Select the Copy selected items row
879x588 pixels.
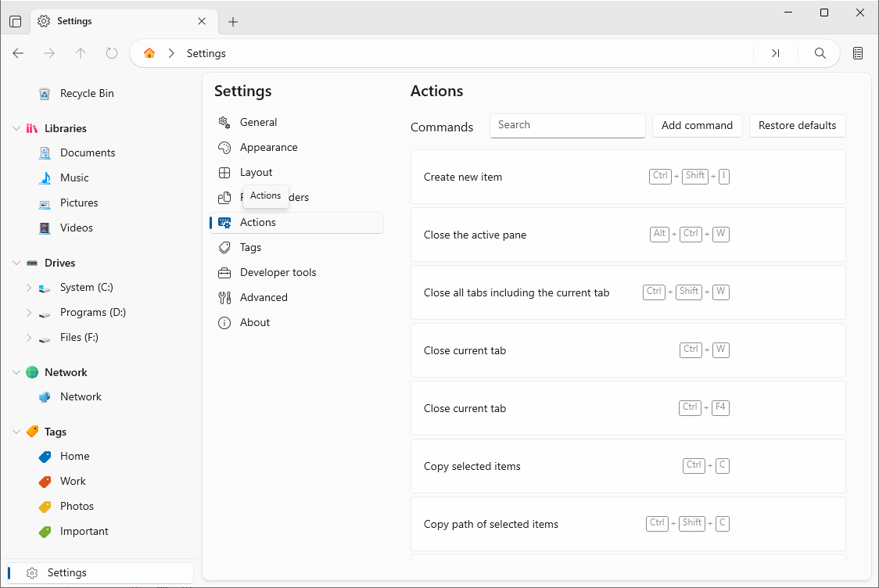[x=628, y=466]
